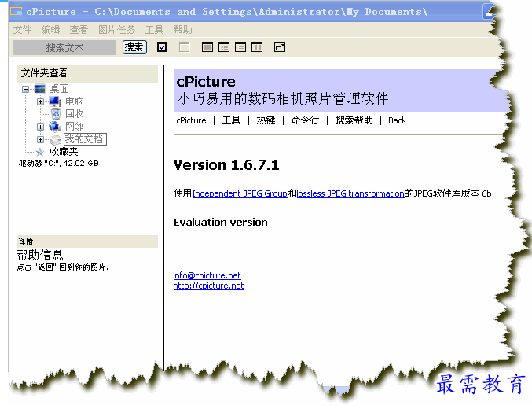
Task: Click the computer icon beside 电脑
Action: point(55,101)
